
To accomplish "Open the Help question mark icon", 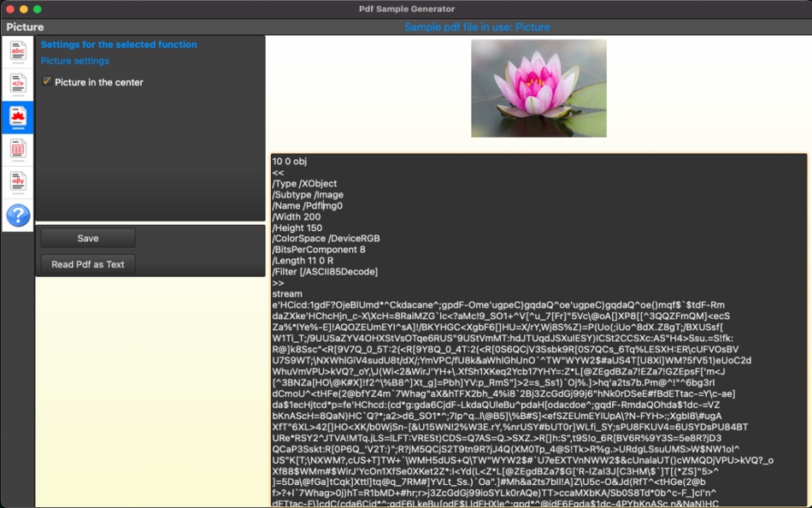I will click(17, 216).
